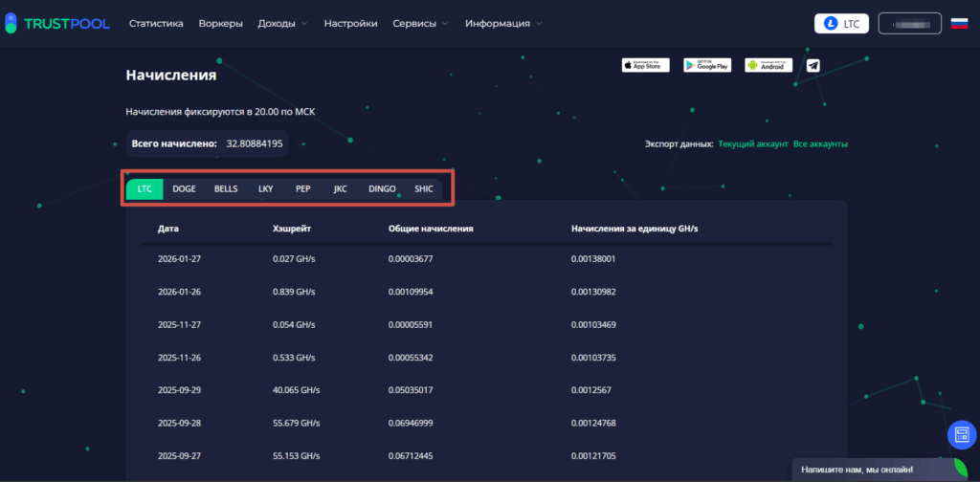The width and height of the screenshot is (980, 482).
Task: Expand the Сервисы menu
Action: click(x=421, y=24)
